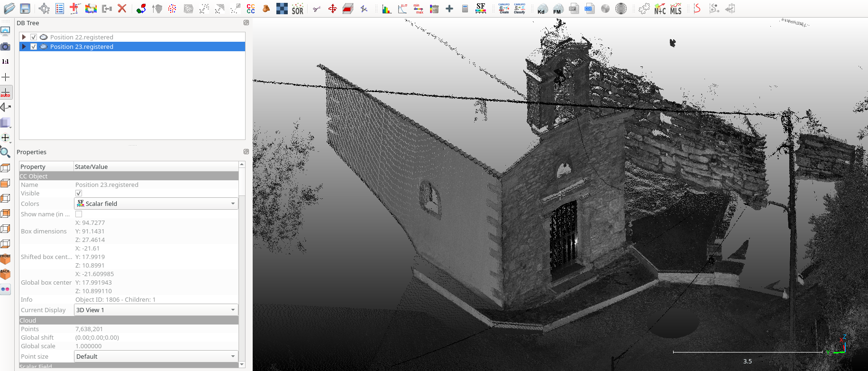Image resolution: width=868 pixels, height=371 pixels.
Task: Select the Position 22.registered tree row
Action: (132, 37)
